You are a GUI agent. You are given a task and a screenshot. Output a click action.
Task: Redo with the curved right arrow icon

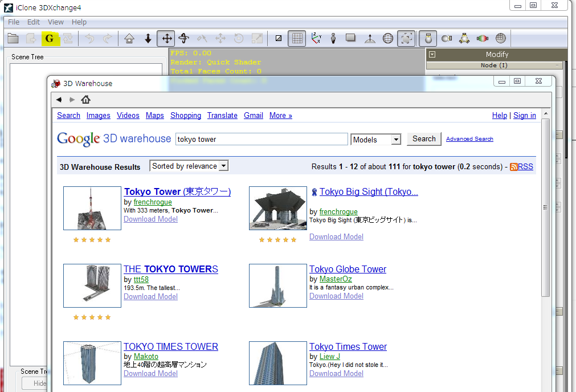(107, 38)
